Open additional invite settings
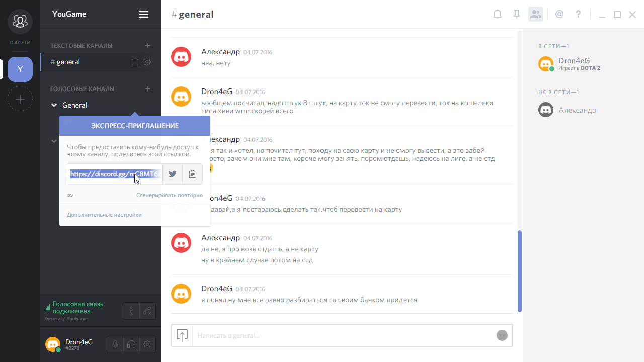 pos(104,215)
